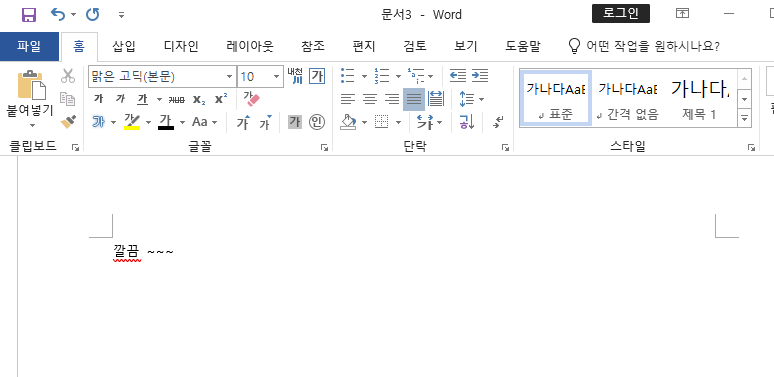Click the 로그인 button
774x377 pixels.
(620, 14)
